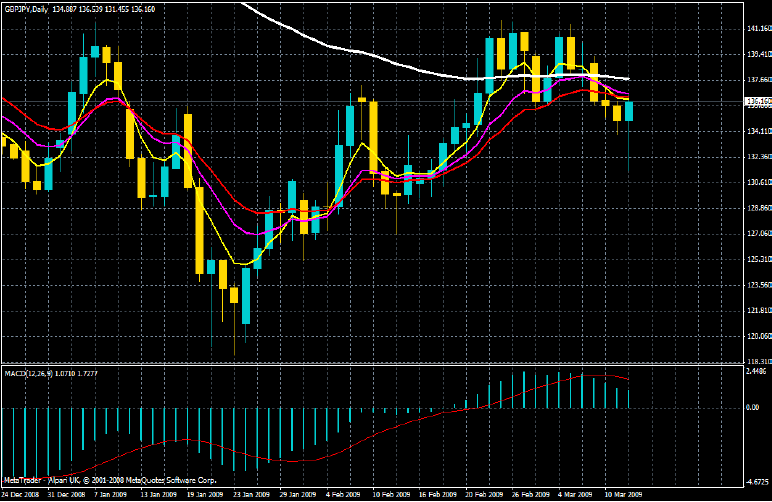This screenshot has width=772, height=502.
Task: Click the latest cyan candlestick on the chart
Action: 629,111
